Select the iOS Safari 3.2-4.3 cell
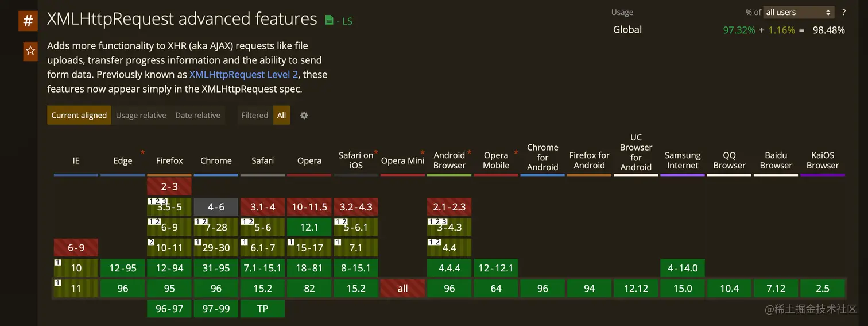Viewport: 868px width, 326px height. [x=356, y=207]
